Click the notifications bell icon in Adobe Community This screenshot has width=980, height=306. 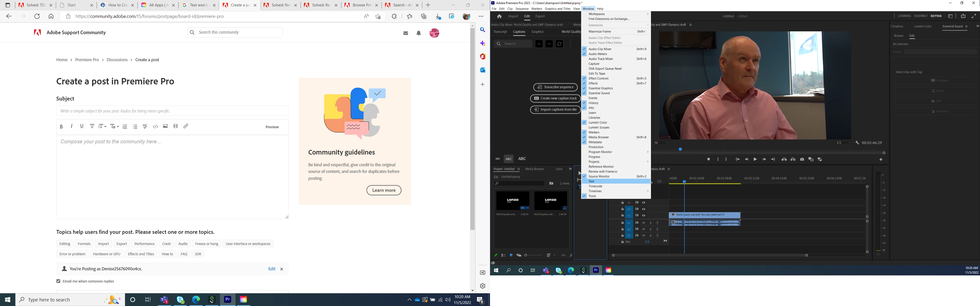point(419,33)
